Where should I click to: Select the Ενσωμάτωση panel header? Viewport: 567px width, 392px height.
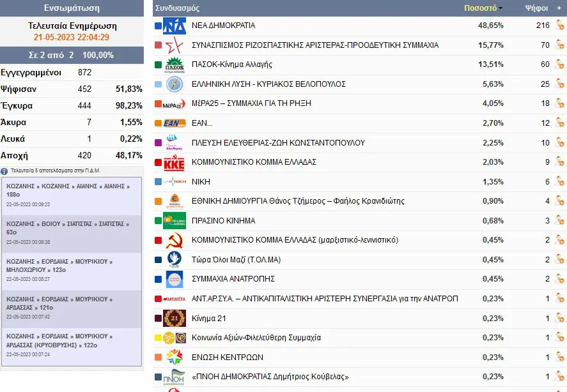coord(72,8)
